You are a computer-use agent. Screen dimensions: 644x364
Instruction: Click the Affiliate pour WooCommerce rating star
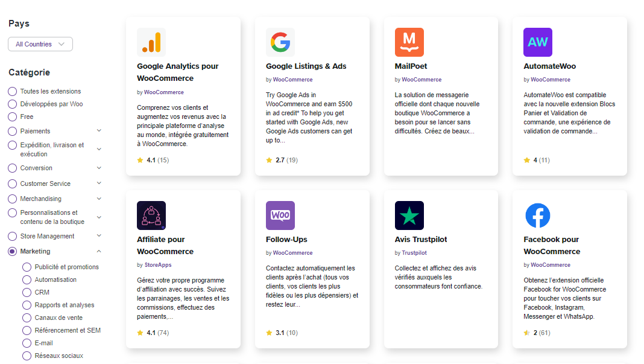(x=140, y=333)
